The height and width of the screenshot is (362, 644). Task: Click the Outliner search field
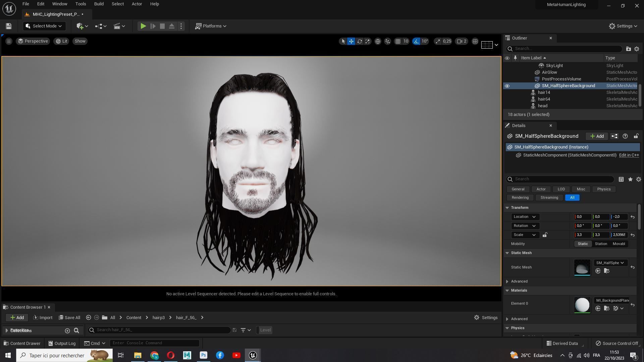pyautogui.click(x=567, y=49)
